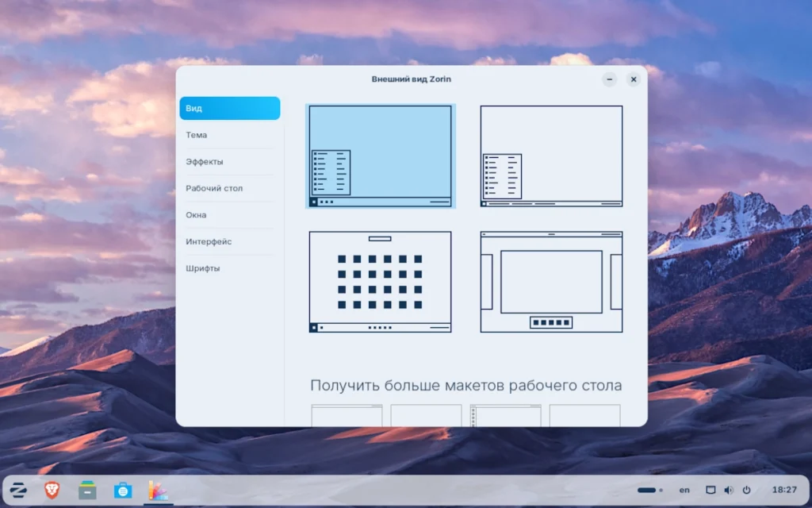812x508 pixels.
Task: Switch to the Интерфейс tab
Action: (230, 241)
